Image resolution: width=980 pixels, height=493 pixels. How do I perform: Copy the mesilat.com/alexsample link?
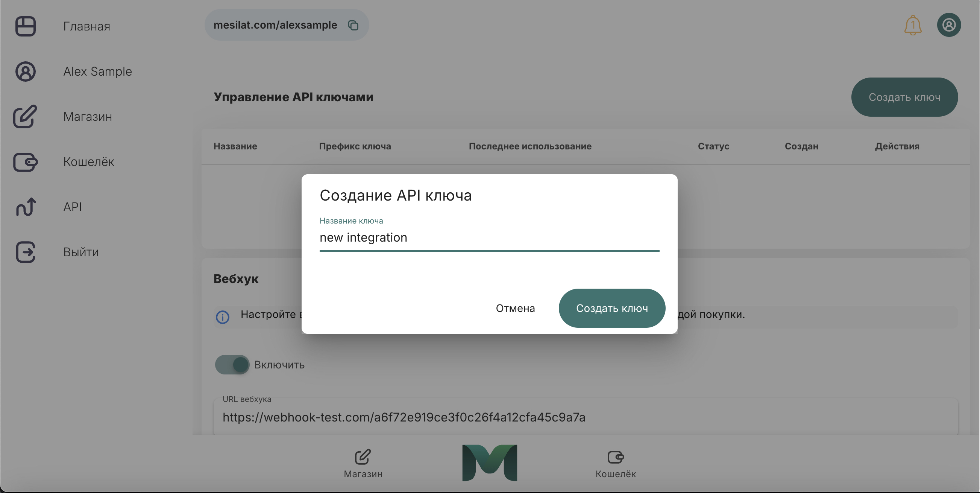[x=353, y=25]
